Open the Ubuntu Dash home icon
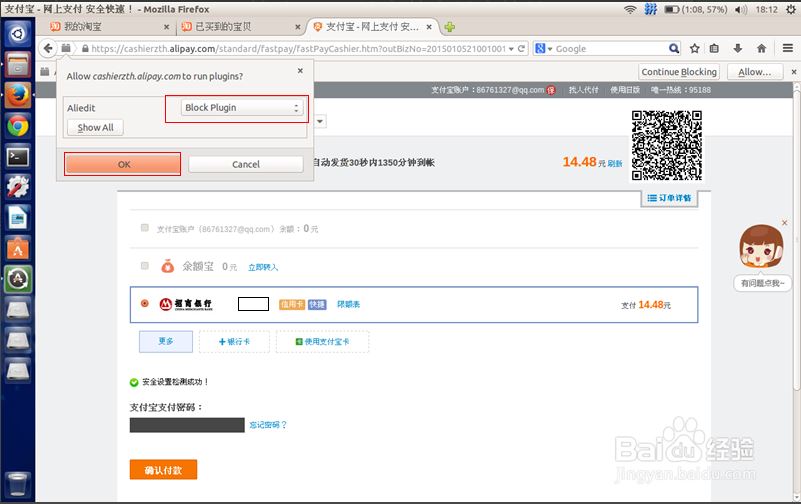This screenshot has height=504, width=801. point(17,34)
